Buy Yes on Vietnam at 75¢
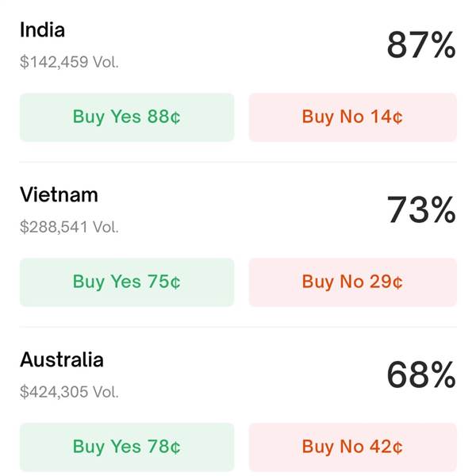Image resolution: width=476 pixels, height=476 pixels. tap(127, 282)
